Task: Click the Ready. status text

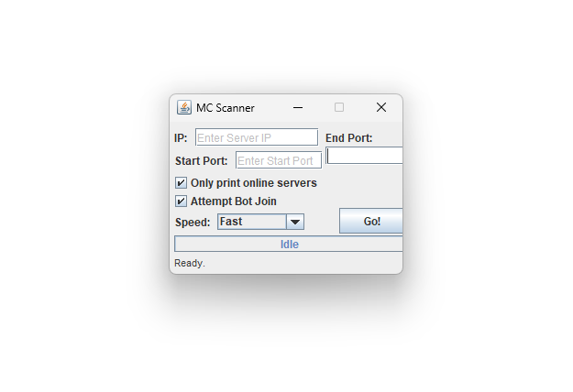Action: coord(190,263)
